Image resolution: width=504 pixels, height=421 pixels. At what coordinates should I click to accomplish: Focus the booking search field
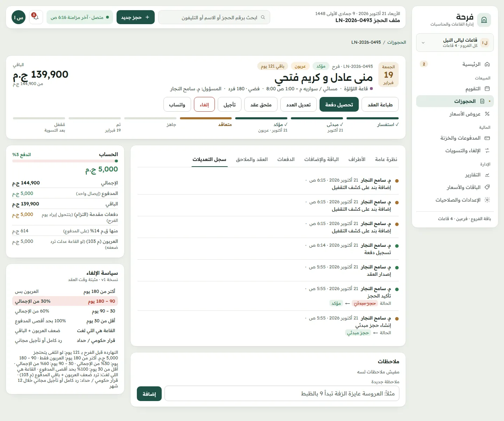point(214,17)
